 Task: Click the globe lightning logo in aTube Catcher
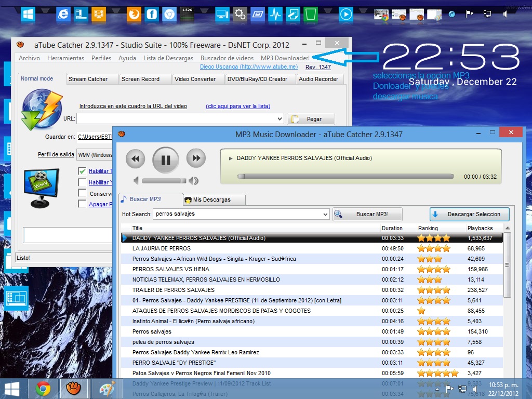click(42, 109)
